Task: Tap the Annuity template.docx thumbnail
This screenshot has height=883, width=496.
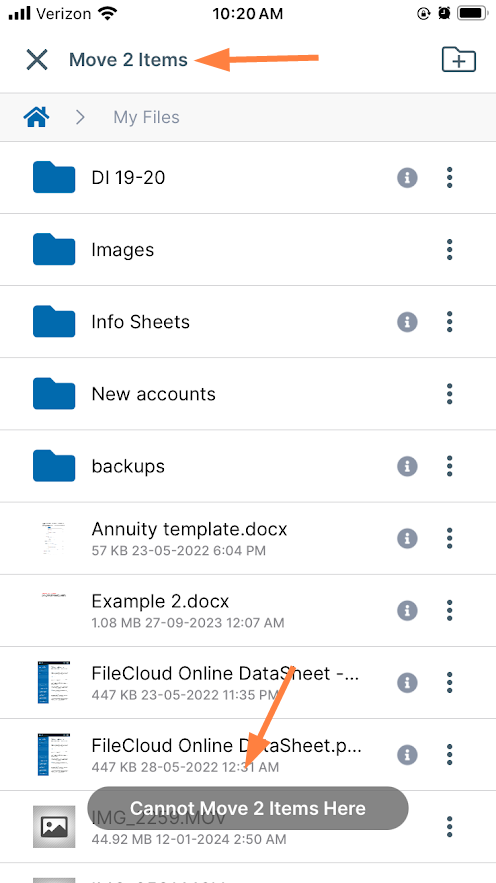Action: click(54, 538)
